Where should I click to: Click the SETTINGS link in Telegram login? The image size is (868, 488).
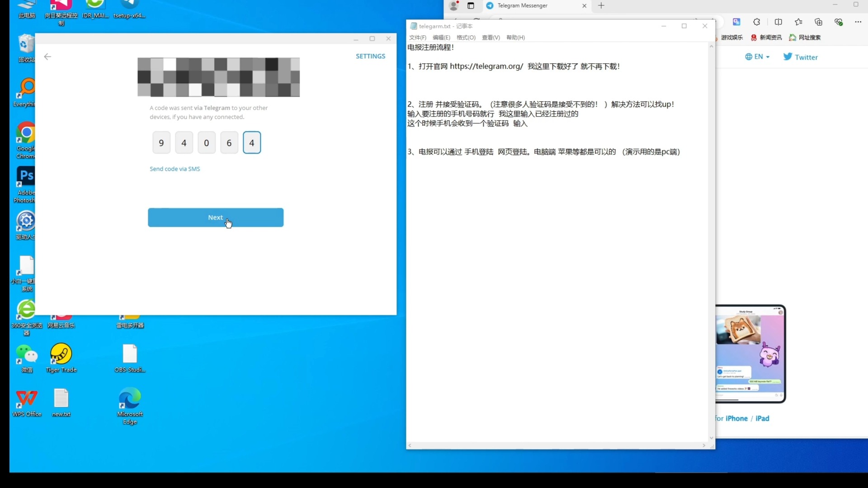point(370,56)
